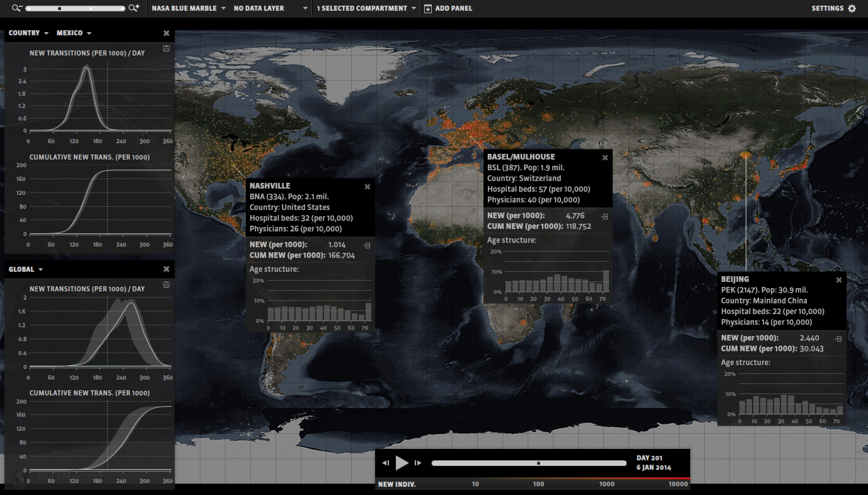Open Settings via the gear icon
Image resolution: width=868 pixels, height=495 pixels.
852,8
